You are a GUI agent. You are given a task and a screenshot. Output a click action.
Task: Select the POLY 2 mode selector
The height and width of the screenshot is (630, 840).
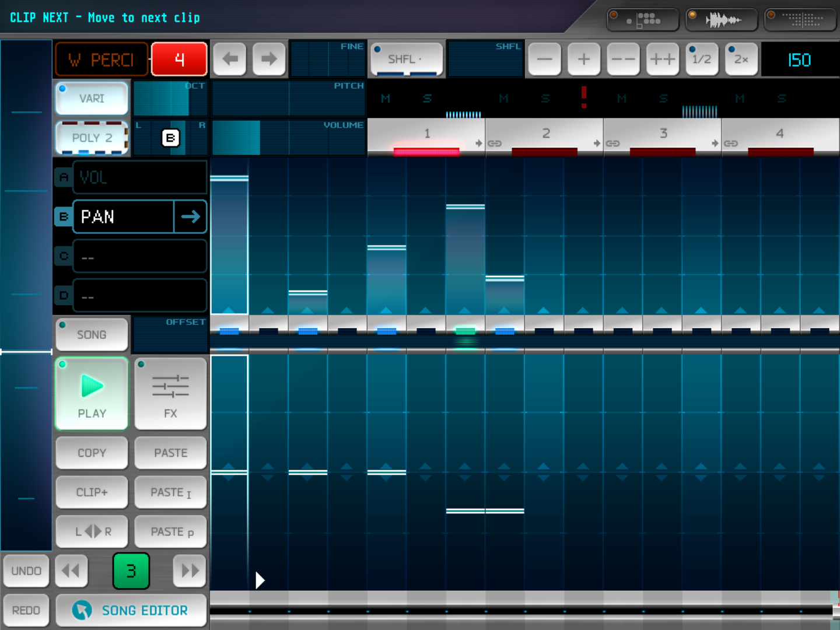[x=92, y=138]
